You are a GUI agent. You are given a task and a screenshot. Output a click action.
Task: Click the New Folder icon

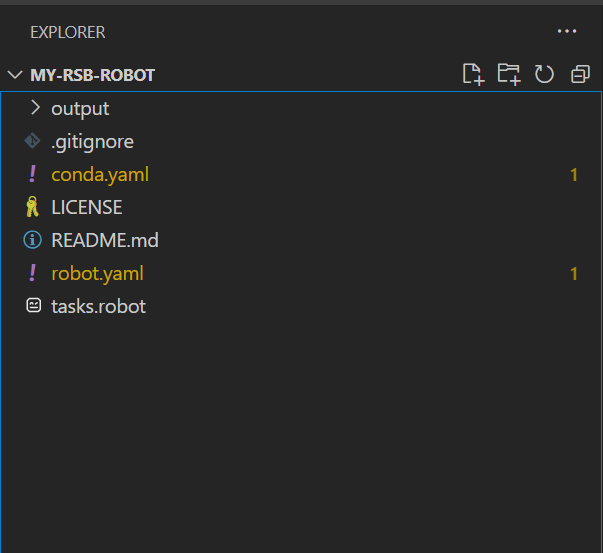(x=509, y=74)
